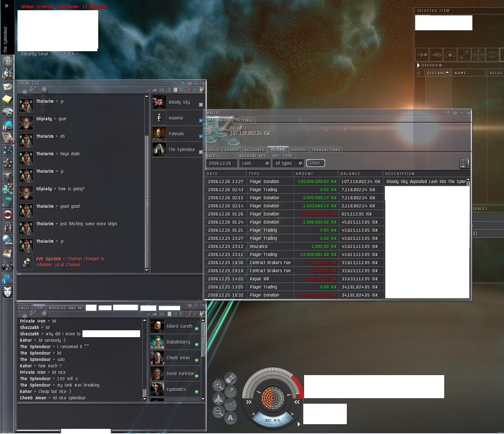Toggle autopilot A button on HUD

tap(231, 418)
